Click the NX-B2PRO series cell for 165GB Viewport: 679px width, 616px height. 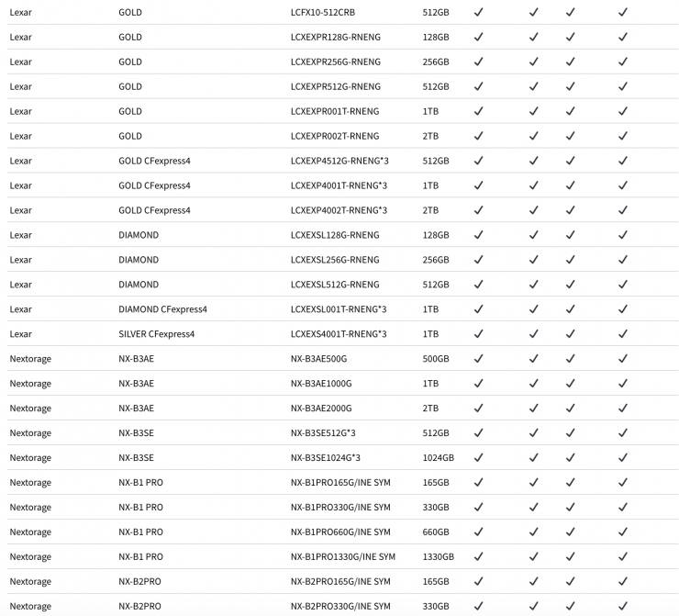(x=139, y=581)
